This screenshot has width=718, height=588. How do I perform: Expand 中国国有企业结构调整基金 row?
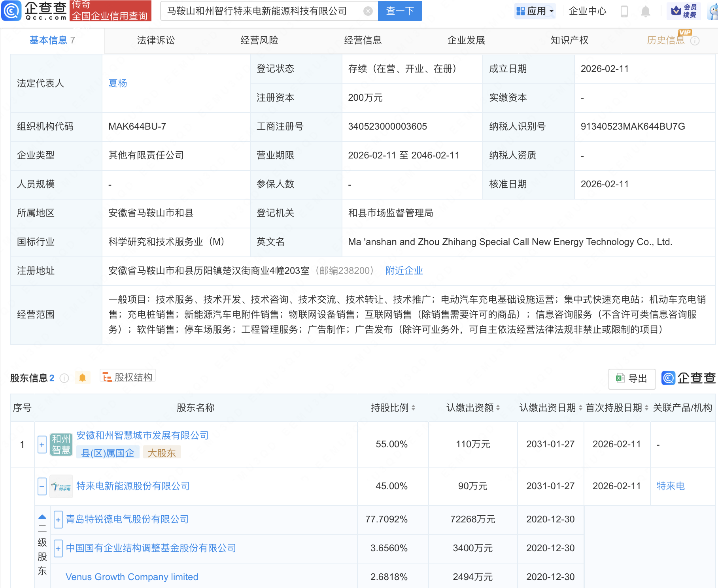pos(58,548)
